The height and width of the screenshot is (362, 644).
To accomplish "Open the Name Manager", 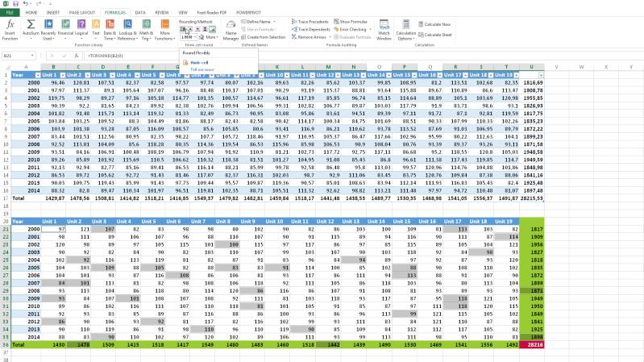I will click(x=231, y=31).
